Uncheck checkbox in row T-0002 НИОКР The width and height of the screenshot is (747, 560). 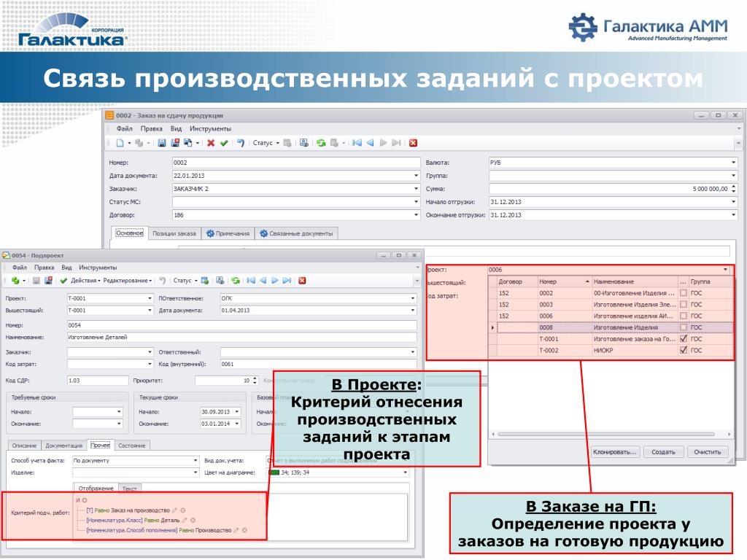pyautogui.click(x=684, y=350)
